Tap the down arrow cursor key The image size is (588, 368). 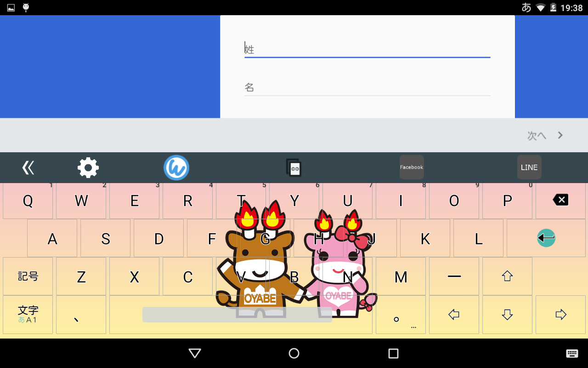coord(507,315)
